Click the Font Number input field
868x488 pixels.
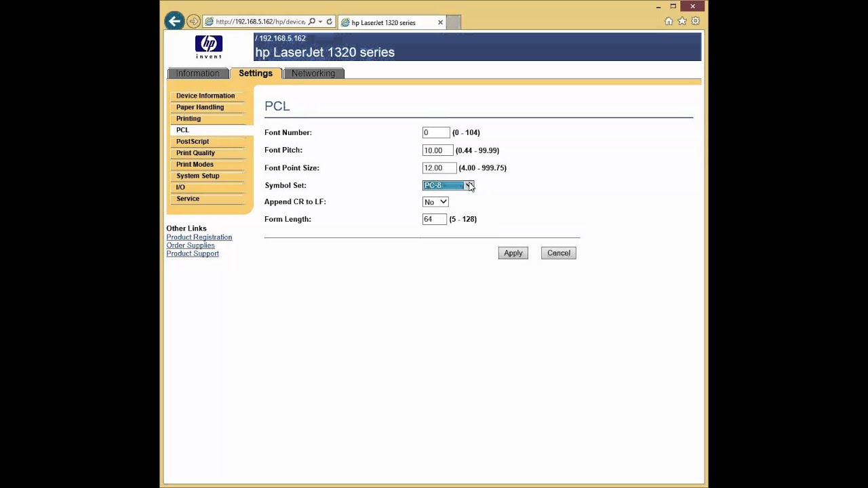[436, 133]
